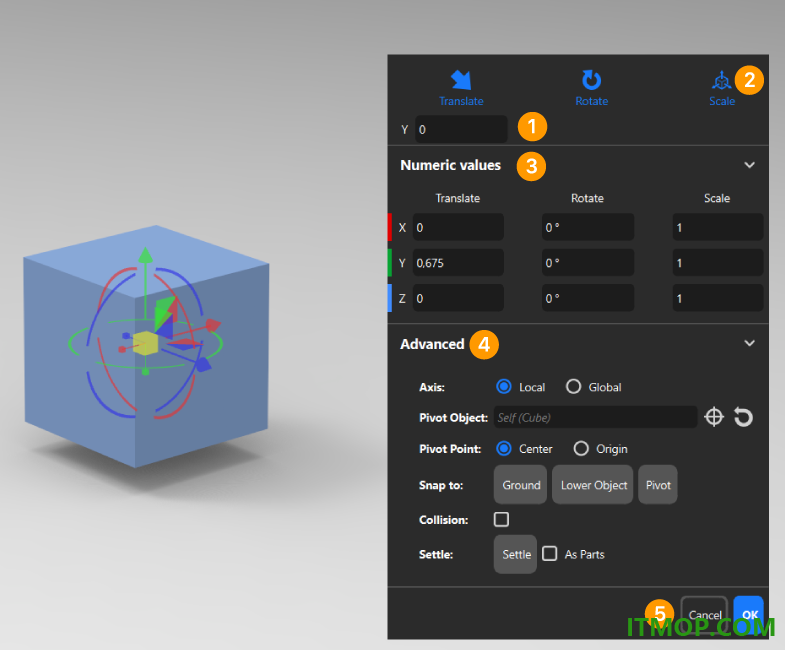
Task: Click the top Y value field
Action: pos(461,129)
